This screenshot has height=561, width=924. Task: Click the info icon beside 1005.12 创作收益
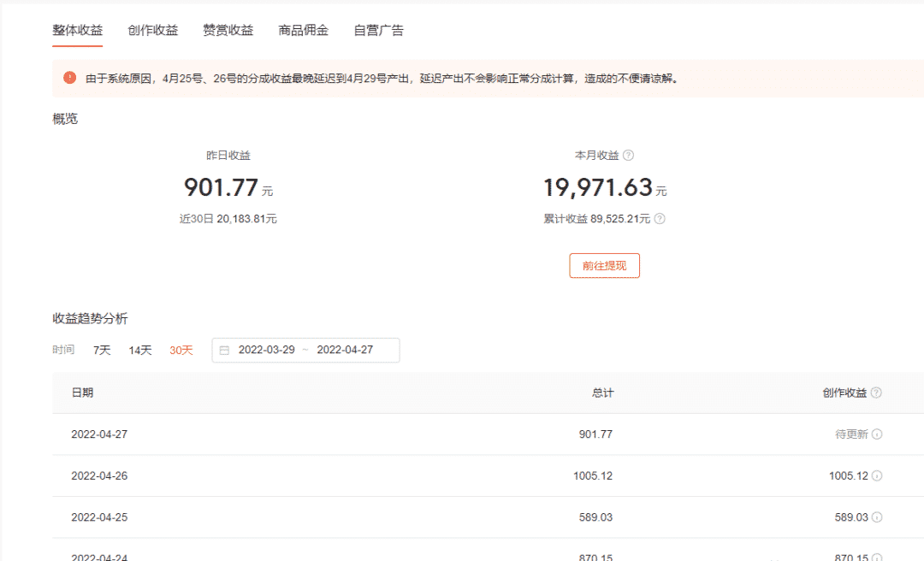point(877,475)
